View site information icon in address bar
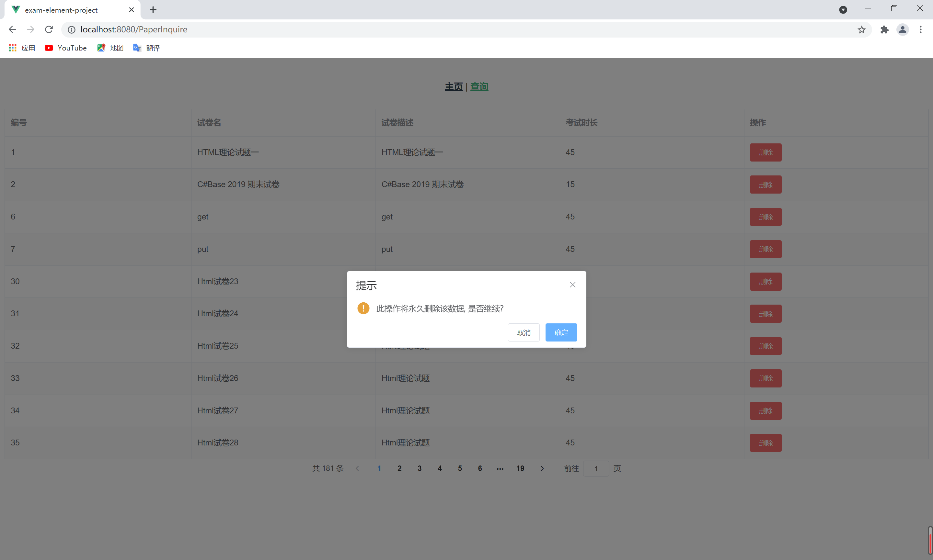The height and width of the screenshot is (560, 933). tap(71, 29)
